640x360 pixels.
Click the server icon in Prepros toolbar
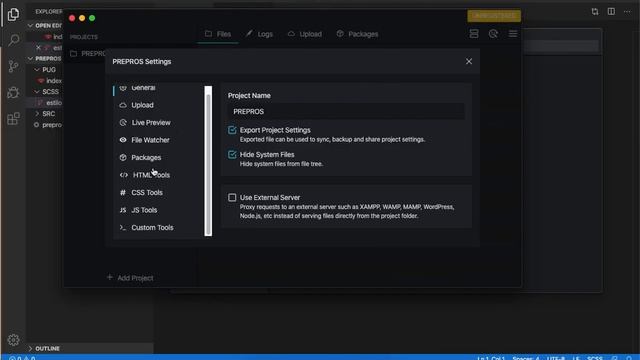pyautogui.click(x=474, y=34)
